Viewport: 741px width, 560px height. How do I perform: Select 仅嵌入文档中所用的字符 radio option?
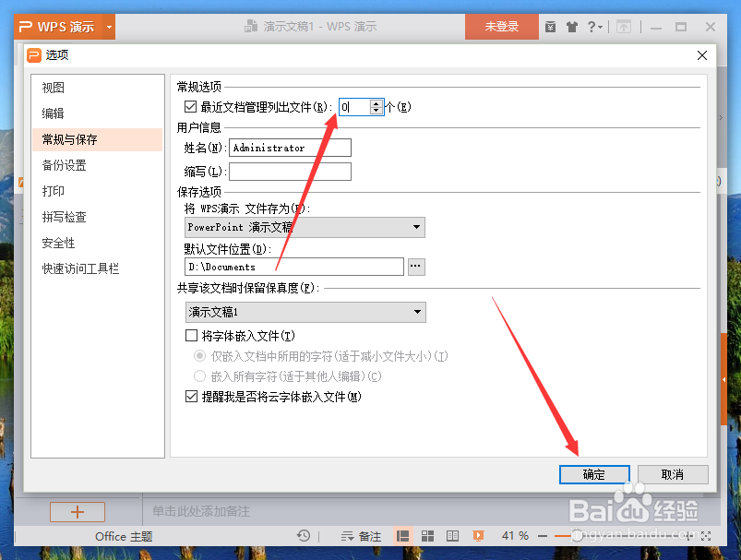point(200,355)
